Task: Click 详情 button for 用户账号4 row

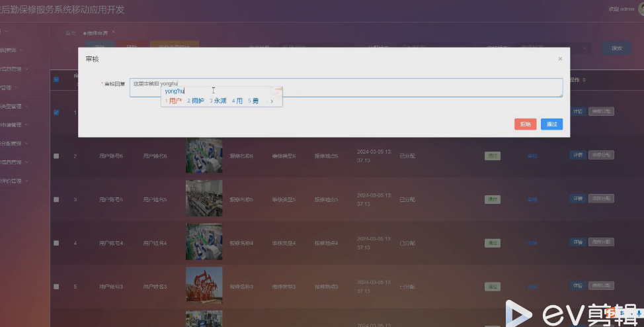Action: pyautogui.click(x=578, y=242)
